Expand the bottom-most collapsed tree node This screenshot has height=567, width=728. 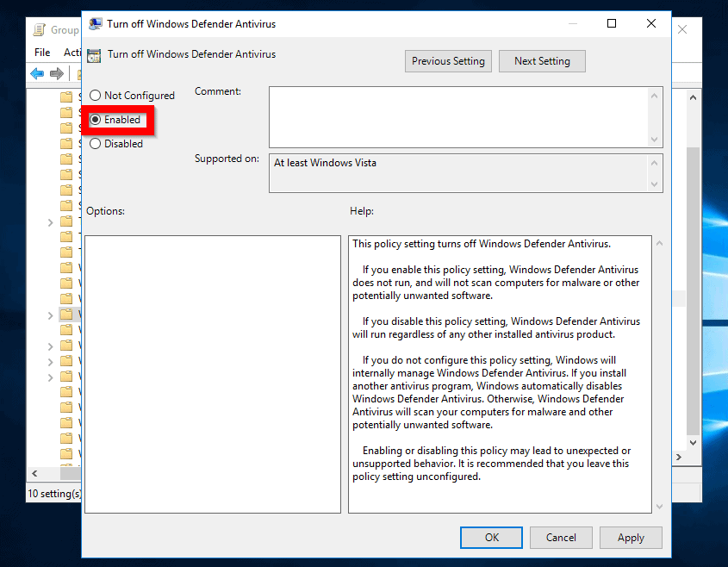coord(51,377)
